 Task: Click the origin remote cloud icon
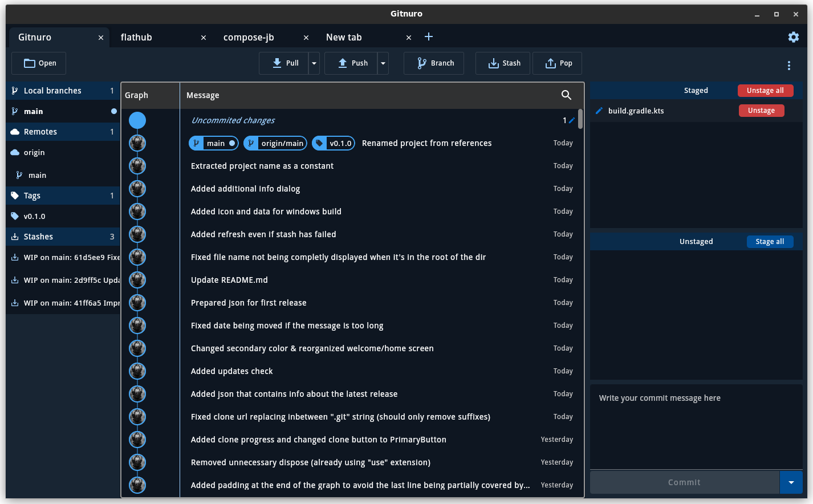[x=15, y=152]
